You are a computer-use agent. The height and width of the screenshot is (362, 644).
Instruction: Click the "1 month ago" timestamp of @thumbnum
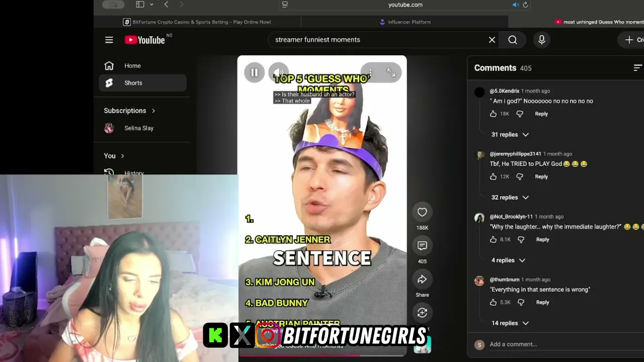[x=536, y=280]
